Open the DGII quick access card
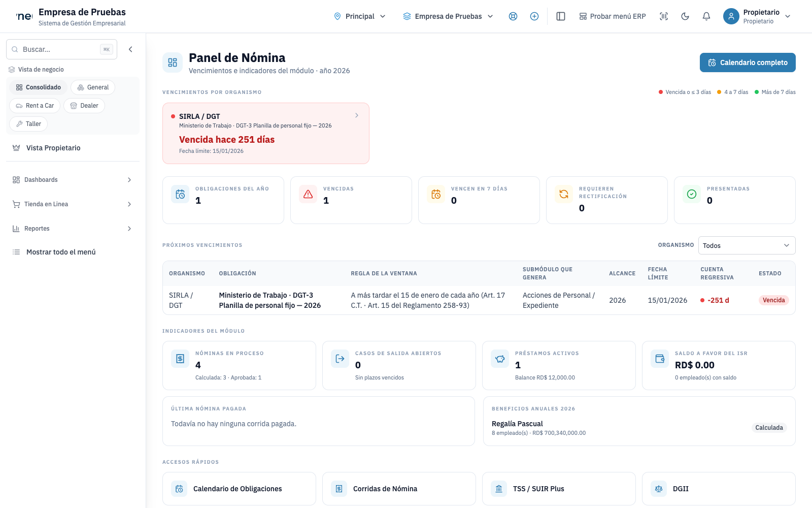This screenshot has width=812, height=508. (x=719, y=489)
